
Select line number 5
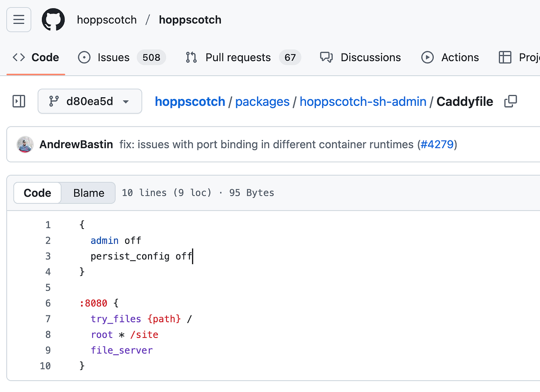tap(48, 287)
